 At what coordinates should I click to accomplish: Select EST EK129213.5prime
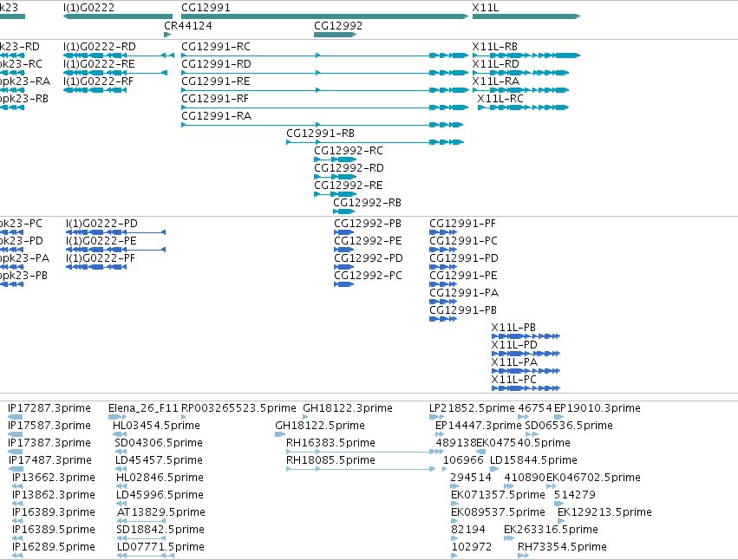(561, 521)
